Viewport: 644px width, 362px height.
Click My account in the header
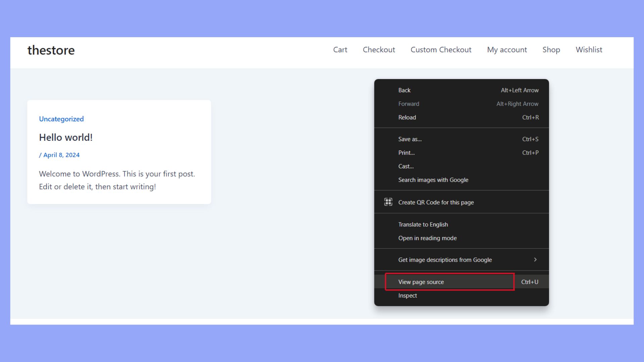507,50
